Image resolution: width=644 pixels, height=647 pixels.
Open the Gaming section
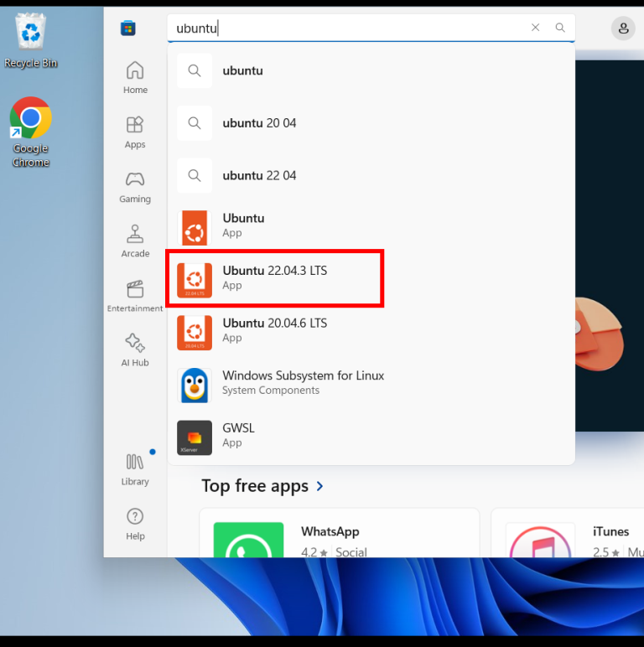[x=135, y=187]
